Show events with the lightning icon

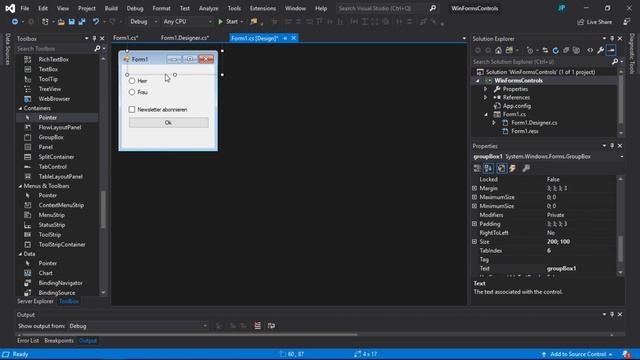pyautogui.click(x=513, y=168)
